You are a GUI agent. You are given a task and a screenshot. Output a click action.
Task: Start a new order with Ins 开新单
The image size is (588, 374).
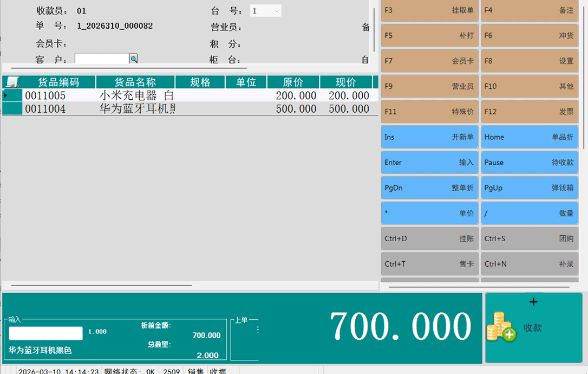[x=429, y=137]
